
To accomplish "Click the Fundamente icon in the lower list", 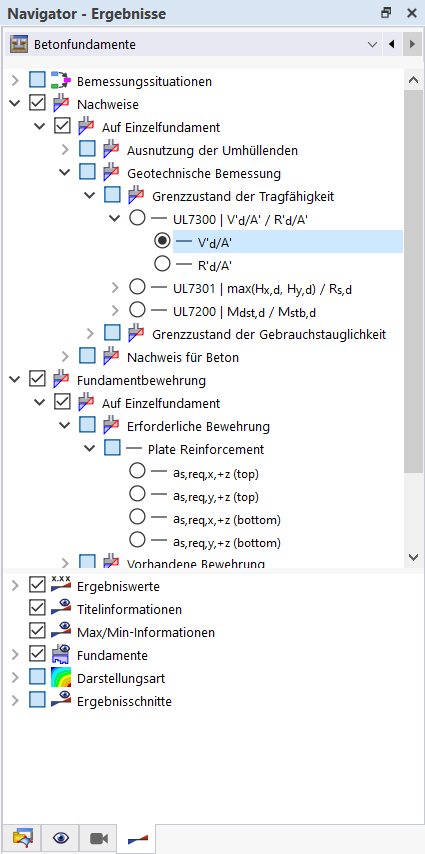I will click(x=61, y=655).
